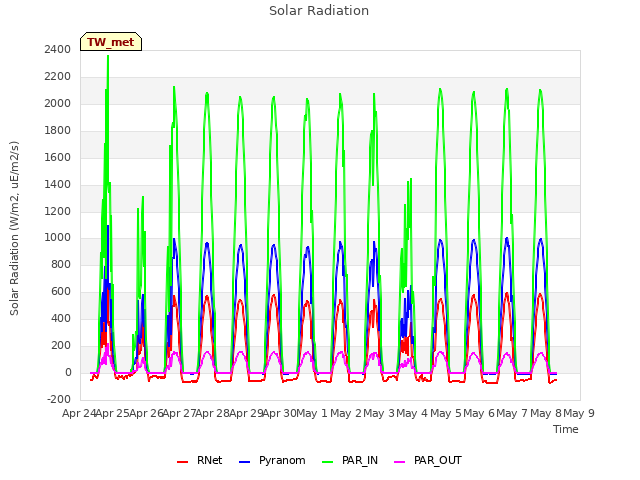
Task: Click the vertical Solar Radiation axis label
Action: [14, 228]
